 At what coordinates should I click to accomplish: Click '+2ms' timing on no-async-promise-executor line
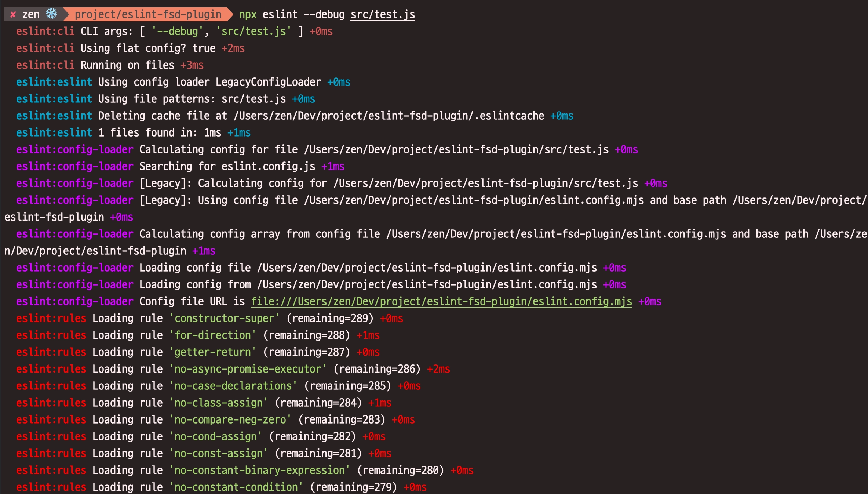point(438,369)
